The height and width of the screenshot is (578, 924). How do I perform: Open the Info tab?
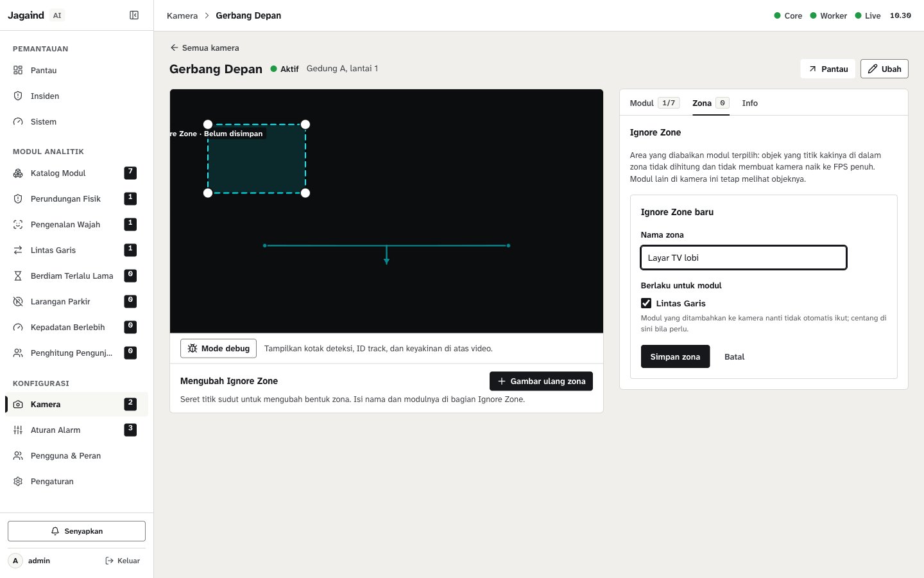(x=749, y=103)
